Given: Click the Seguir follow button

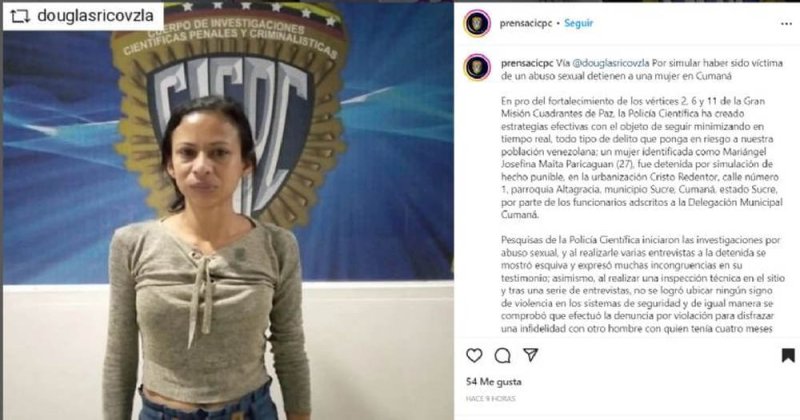Looking at the screenshot, I should (x=579, y=23).
